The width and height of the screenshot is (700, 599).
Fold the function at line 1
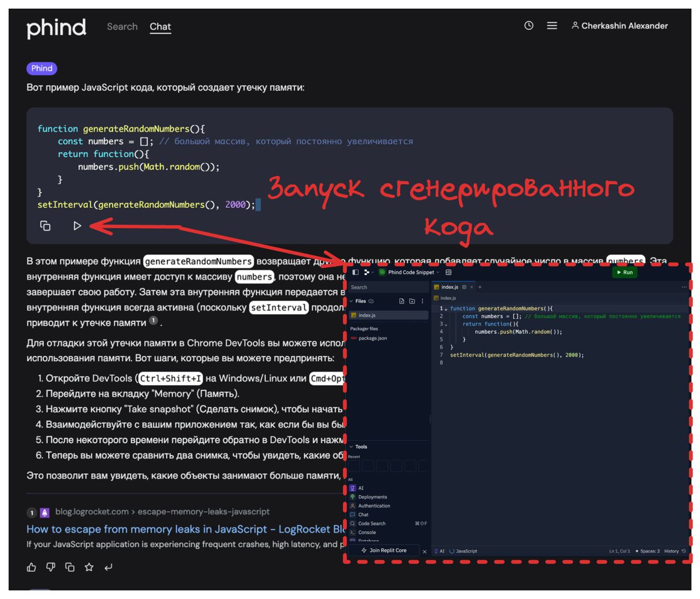coord(446,309)
